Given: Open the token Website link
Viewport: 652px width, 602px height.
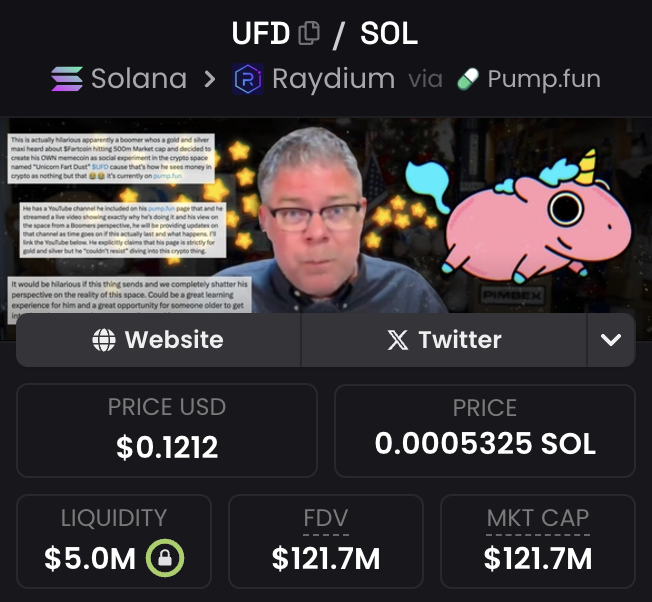Looking at the screenshot, I should tap(158, 340).
